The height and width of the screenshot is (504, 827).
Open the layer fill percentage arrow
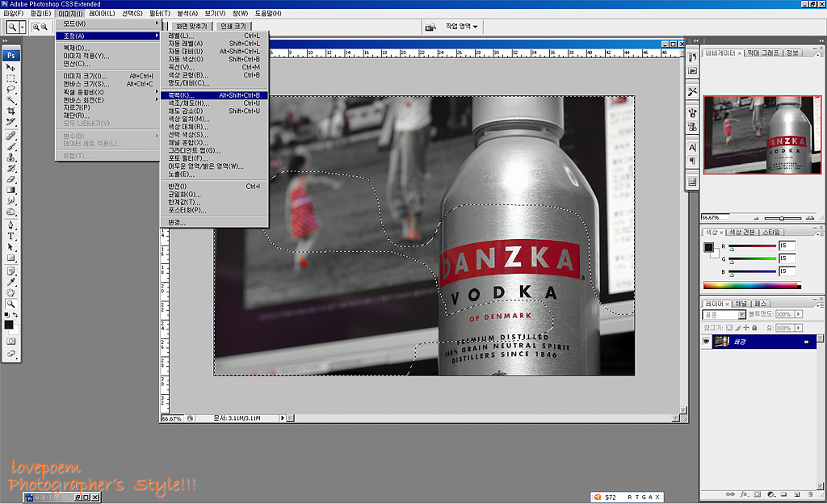(799, 328)
